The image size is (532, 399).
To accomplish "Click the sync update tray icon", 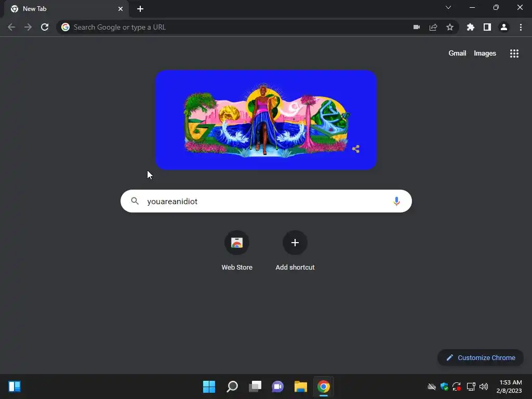I will [x=457, y=387].
